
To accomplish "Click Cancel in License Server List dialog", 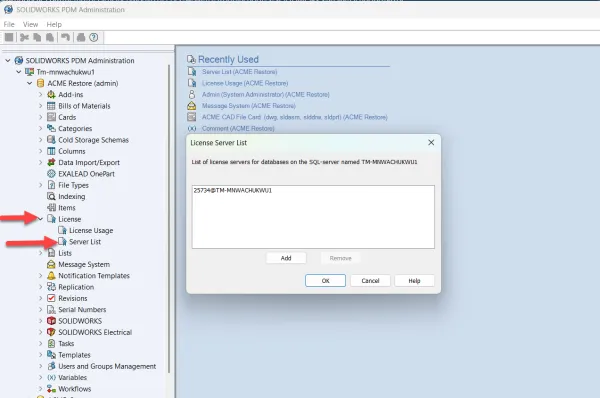I will pos(370,281).
